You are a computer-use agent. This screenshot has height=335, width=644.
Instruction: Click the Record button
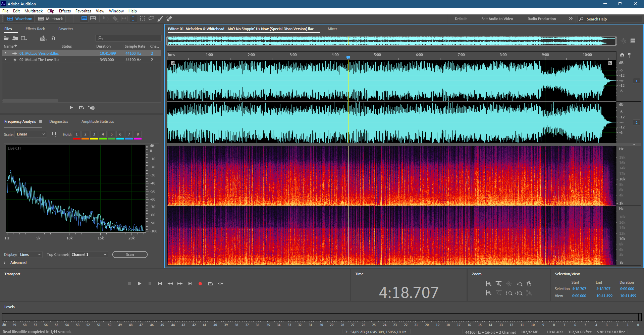point(200,284)
